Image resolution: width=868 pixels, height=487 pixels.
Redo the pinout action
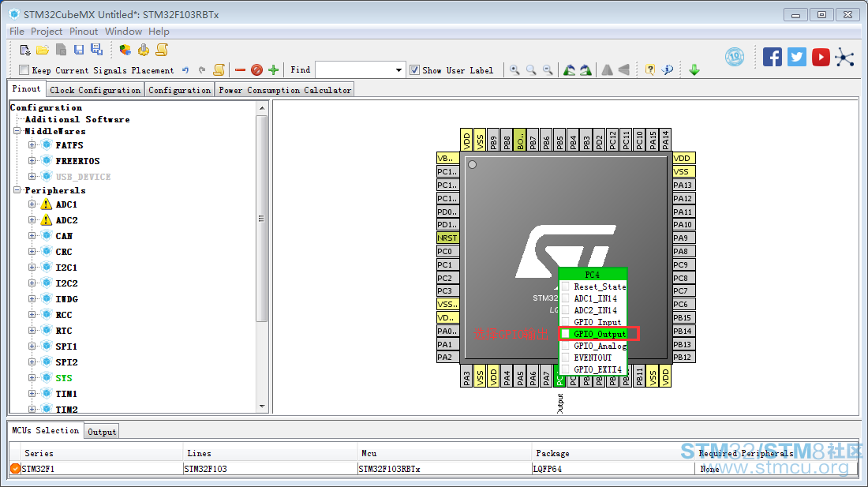click(x=202, y=70)
